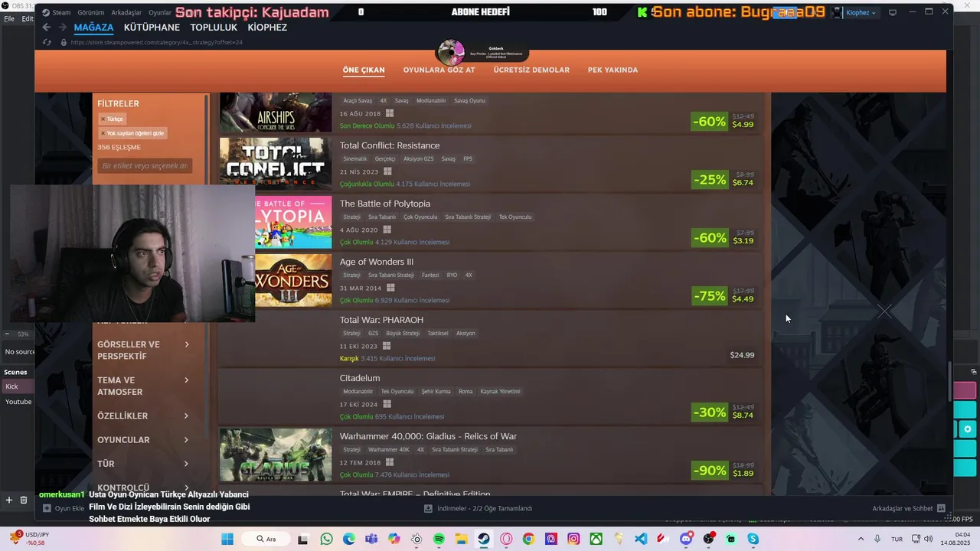Screen dimensions: 980x551
Task: Select the ÜCRETSİZ DEMOLAR tab
Action: (x=531, y=70)
